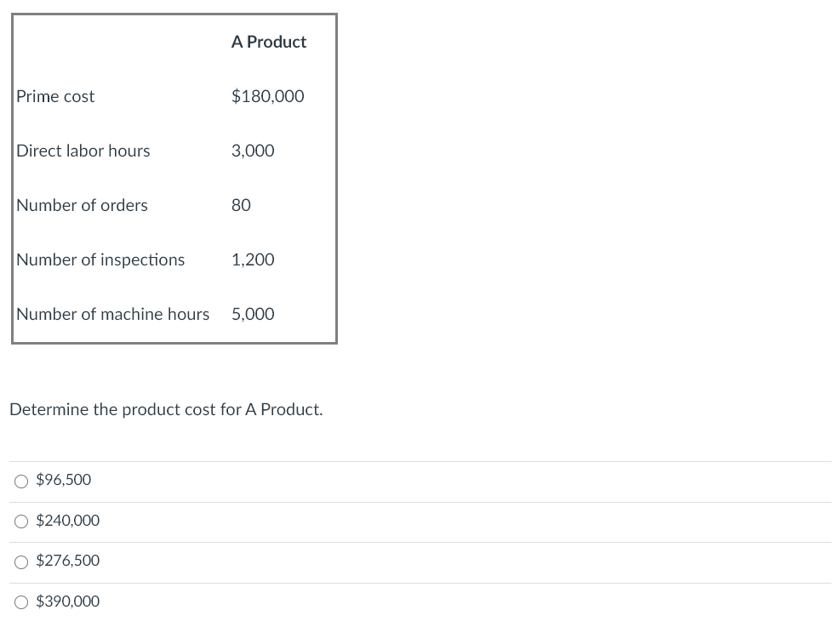Select the $240,000 radio button
840x627 pixels.
coord(21,522)
